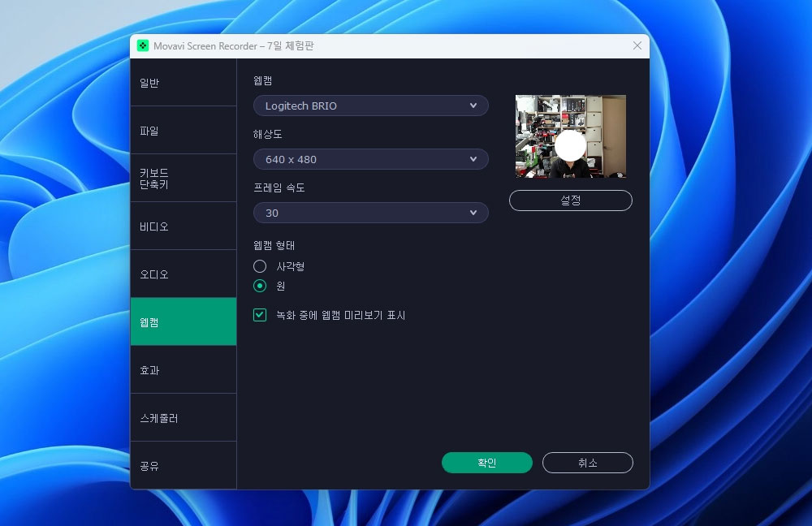Screen dimensions: 812x526
Task: Open the frame rate dropdown showing 30
Action: coord(371,213)
